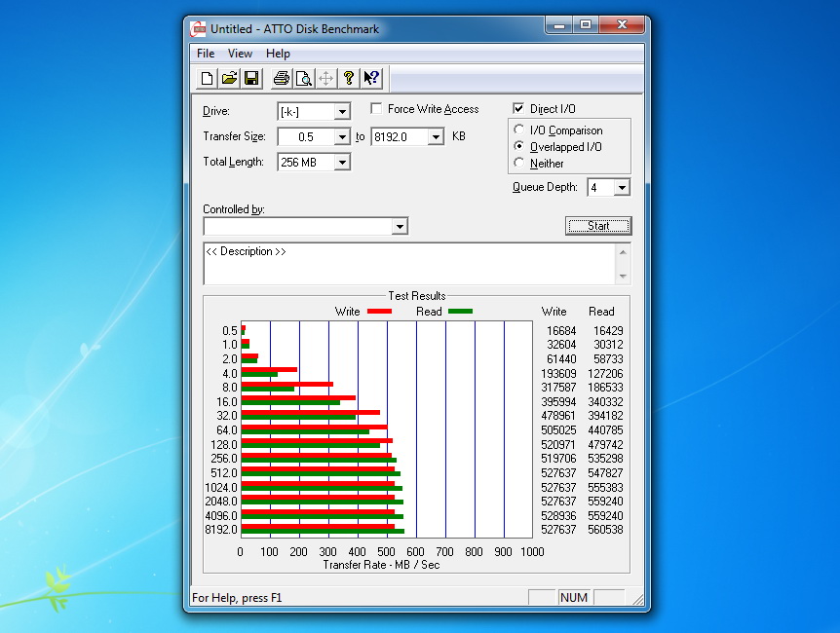840x633 pixels.
Task: Open the Drive dropdown list
Action: tap(341, 112)
